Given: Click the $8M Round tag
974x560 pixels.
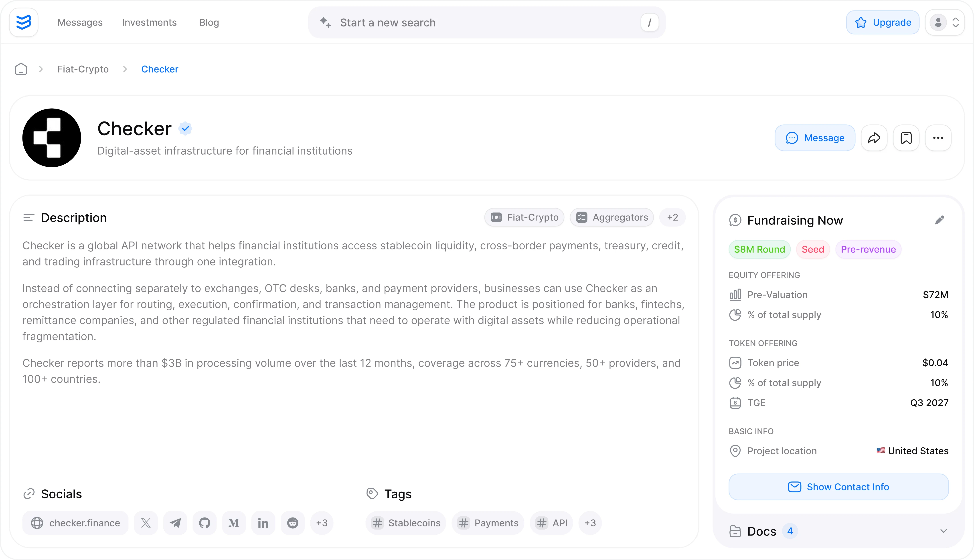Looking at the screenshot, I should click(759, 249).
